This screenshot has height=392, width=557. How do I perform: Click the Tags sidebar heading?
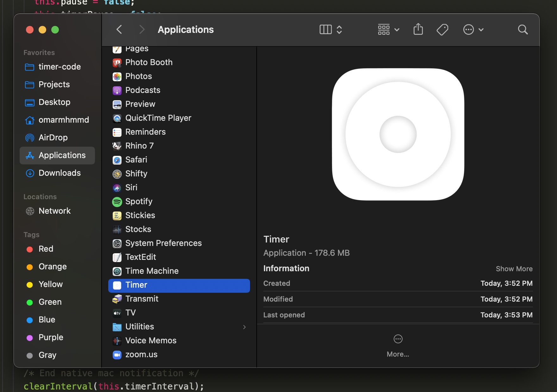pyautogui.click(x=31, y=235)
